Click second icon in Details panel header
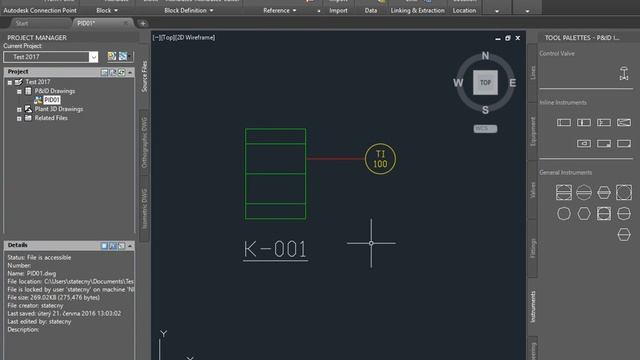Viewport: 640px width, 360px height. pos(113,246)
